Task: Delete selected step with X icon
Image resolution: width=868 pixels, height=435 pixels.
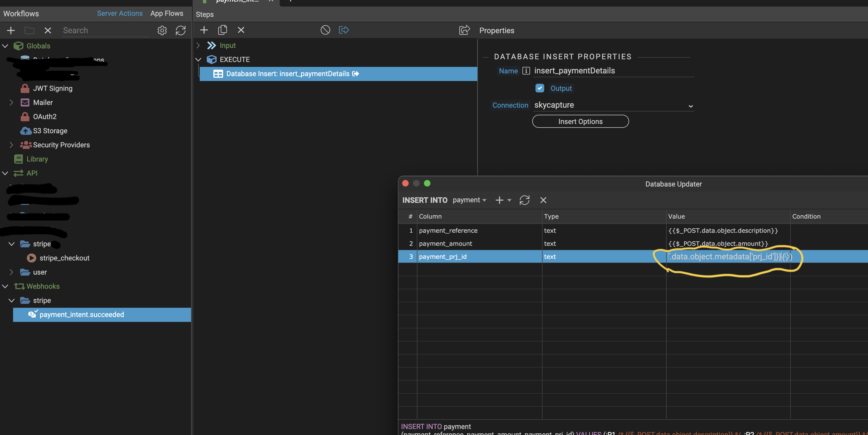Action: tap(241, 30)
